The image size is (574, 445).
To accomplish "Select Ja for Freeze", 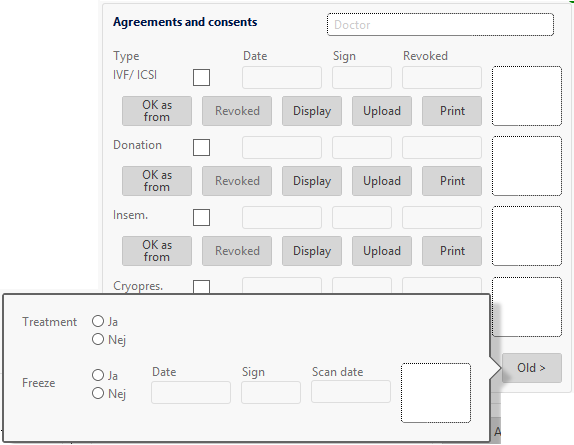I will click(x=98, y=375).
